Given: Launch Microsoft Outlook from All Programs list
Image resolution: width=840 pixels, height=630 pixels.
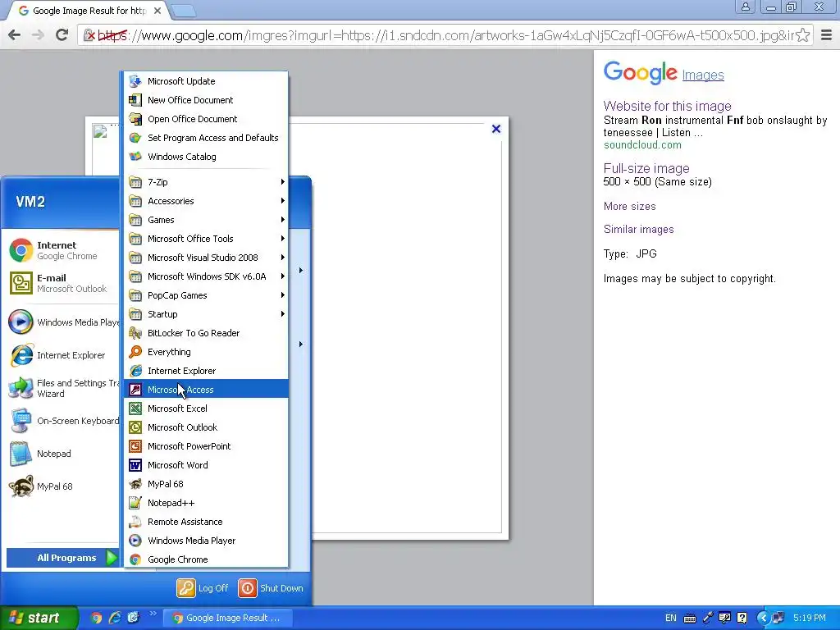Looking at the screenshot, I should click(206, 427).
